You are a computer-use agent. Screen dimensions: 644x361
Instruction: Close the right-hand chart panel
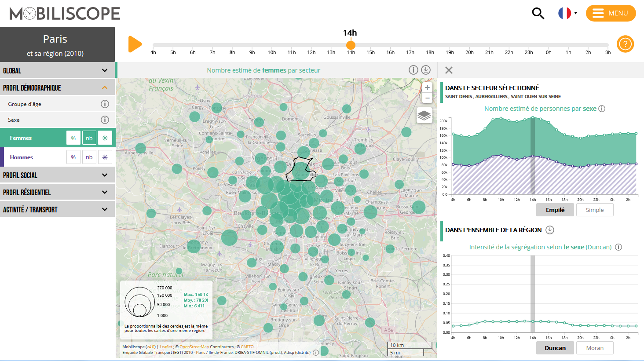tap(449, 70)
